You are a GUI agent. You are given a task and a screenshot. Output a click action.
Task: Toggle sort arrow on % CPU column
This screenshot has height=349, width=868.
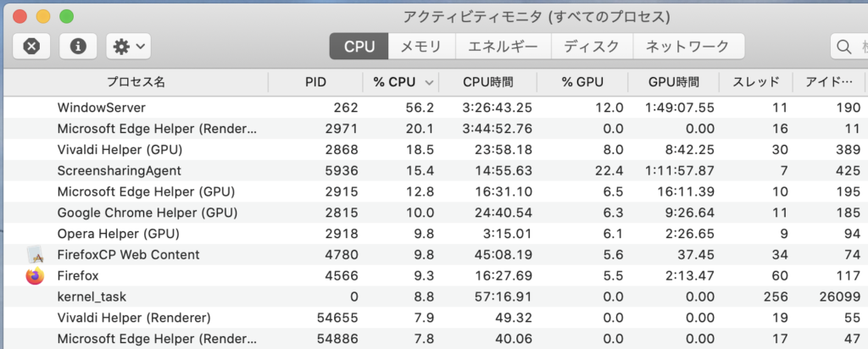(429, 82)
